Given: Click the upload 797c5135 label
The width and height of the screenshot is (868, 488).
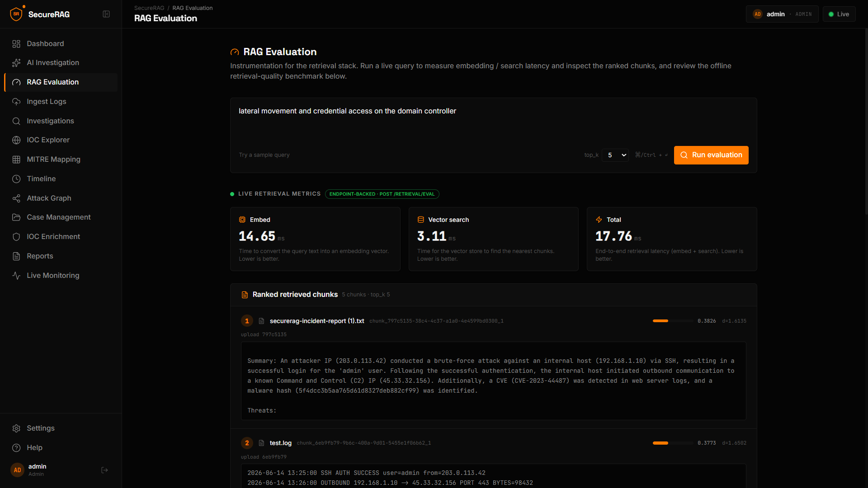Looking at the screenshot, I should [264, 334].
